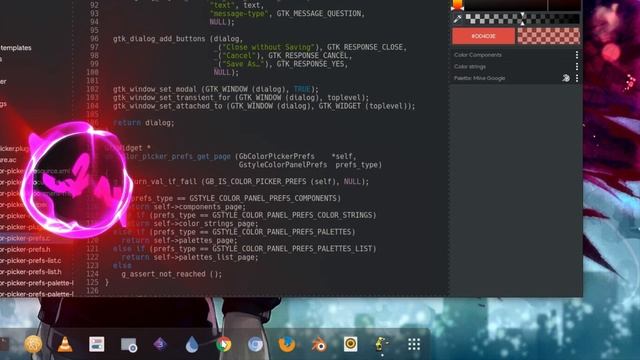Click the semi-transparent checkered color swatch
Viewport: 640px width, 360px height.
pos(549,36)
